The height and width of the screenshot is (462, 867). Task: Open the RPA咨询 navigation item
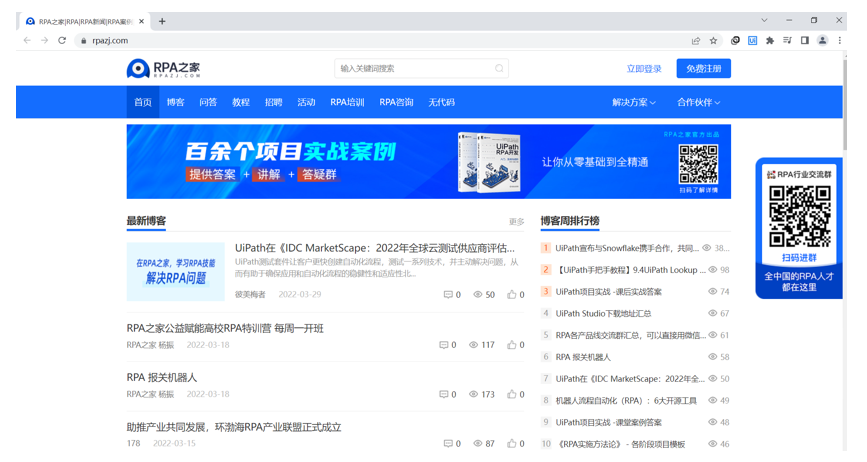396,102
